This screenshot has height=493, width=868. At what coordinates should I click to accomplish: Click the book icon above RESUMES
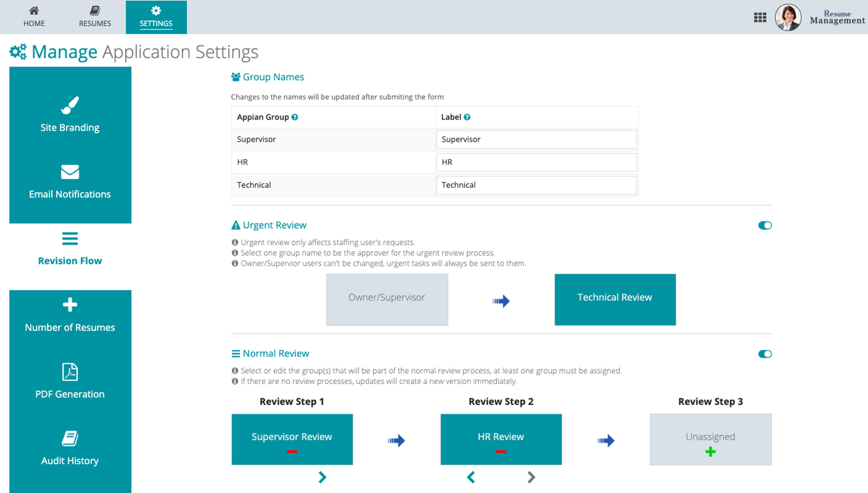tap(95, 10)
